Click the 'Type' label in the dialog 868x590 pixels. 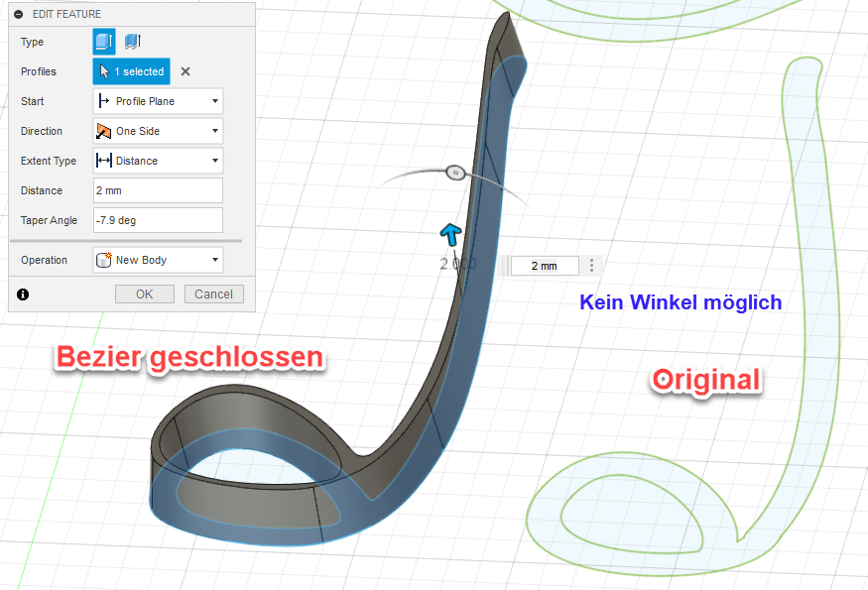click(32, 42)
